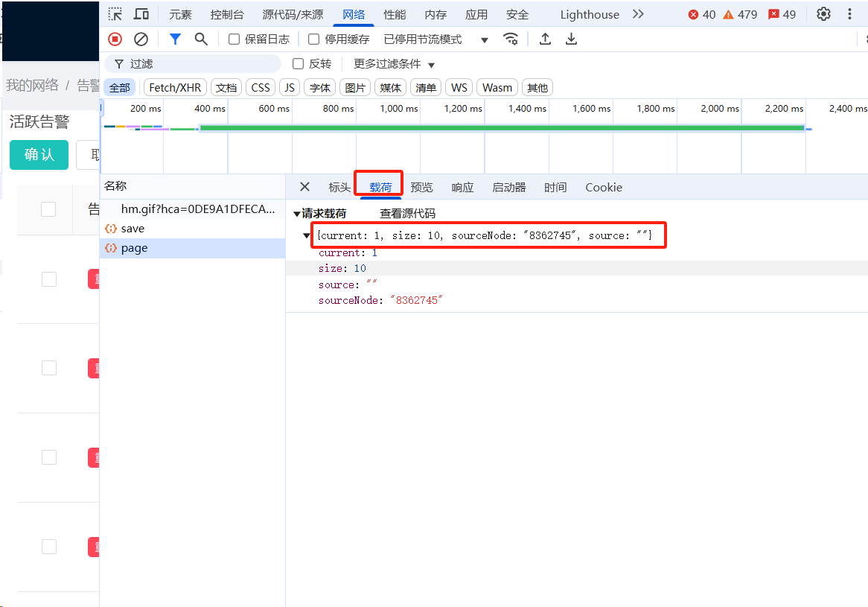The width and height of the screenshot is (868, 607).
Task: Open the Performance tab
Action: point(395,14)
